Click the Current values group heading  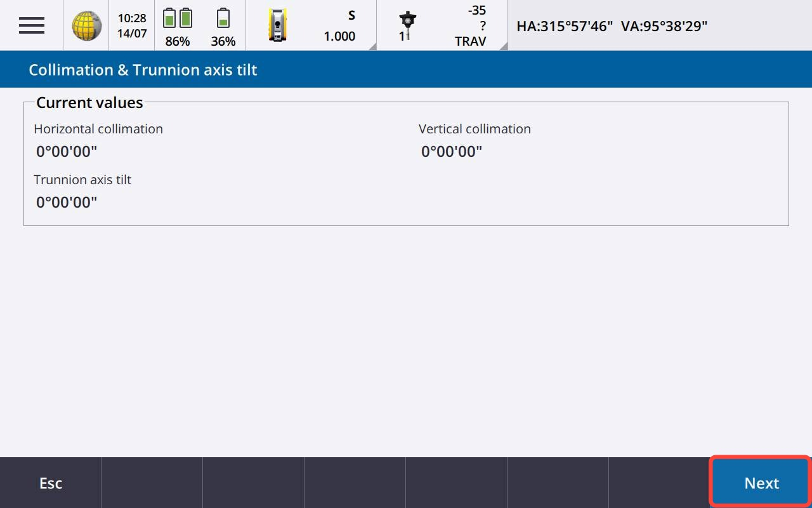89,102
